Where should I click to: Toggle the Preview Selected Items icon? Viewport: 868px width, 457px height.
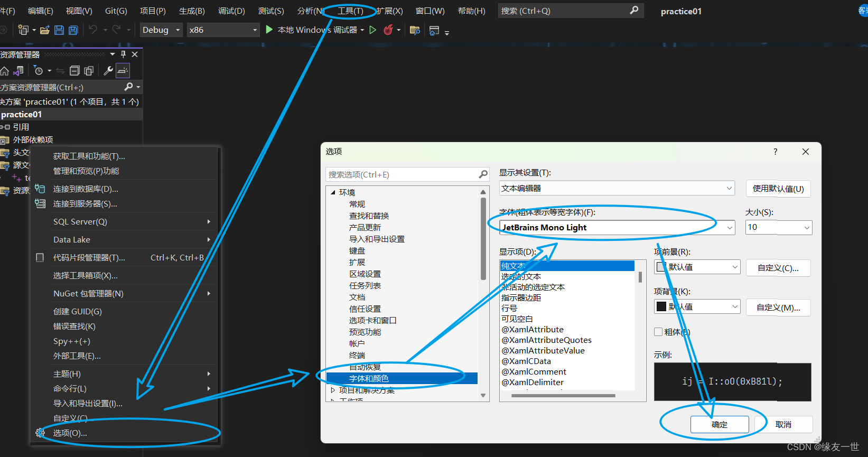coord(123,71)
